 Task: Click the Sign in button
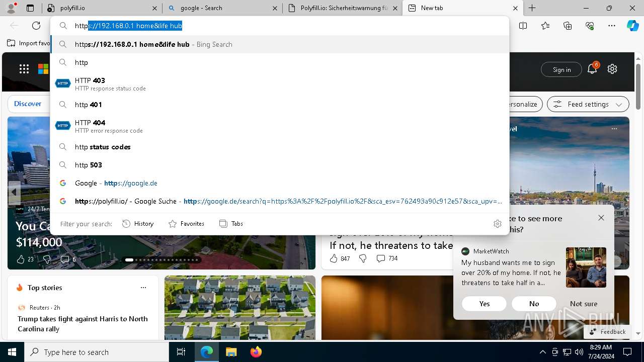point(561,69)
